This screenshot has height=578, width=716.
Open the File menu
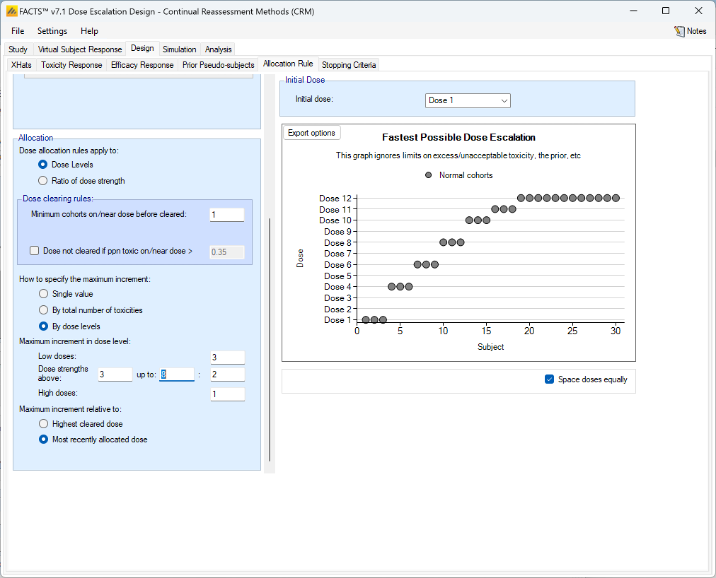18,31
